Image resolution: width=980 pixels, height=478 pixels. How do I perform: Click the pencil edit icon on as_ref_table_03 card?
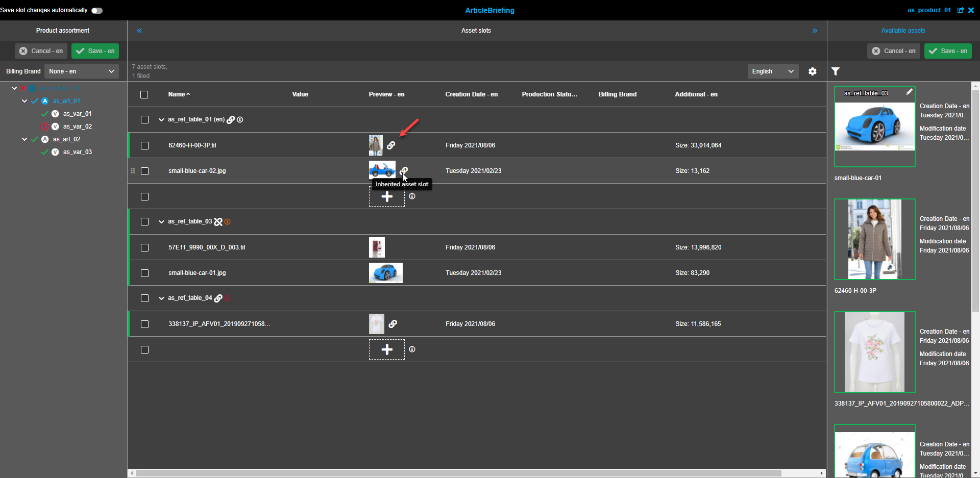(x=910, y=92)
